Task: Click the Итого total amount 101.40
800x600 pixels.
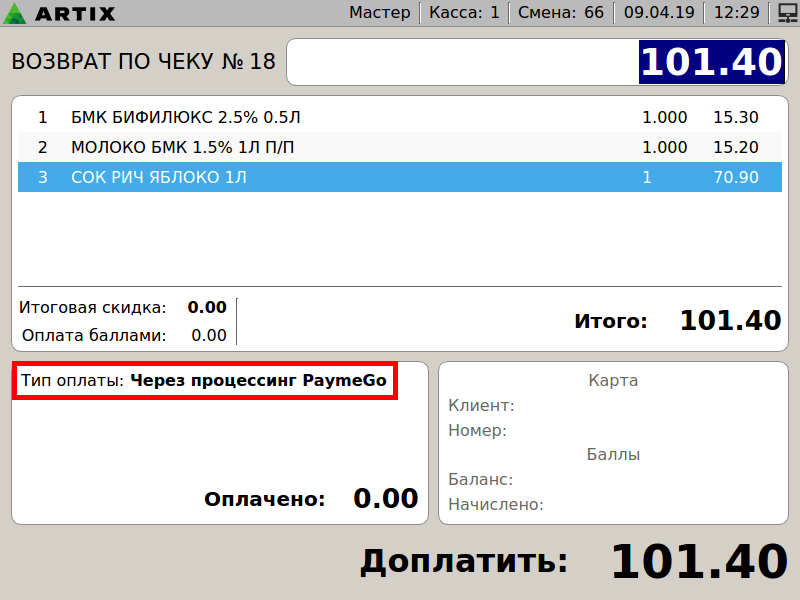Action: (730, 321)
